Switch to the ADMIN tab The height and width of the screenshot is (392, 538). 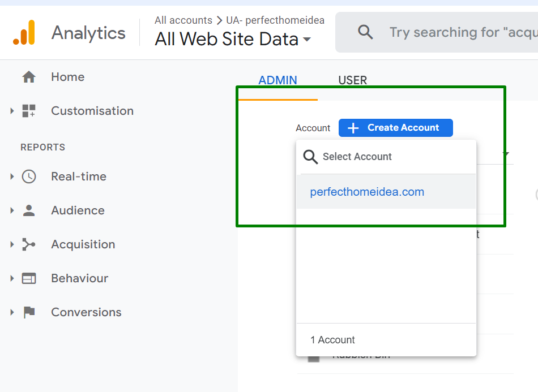(277, 80)
